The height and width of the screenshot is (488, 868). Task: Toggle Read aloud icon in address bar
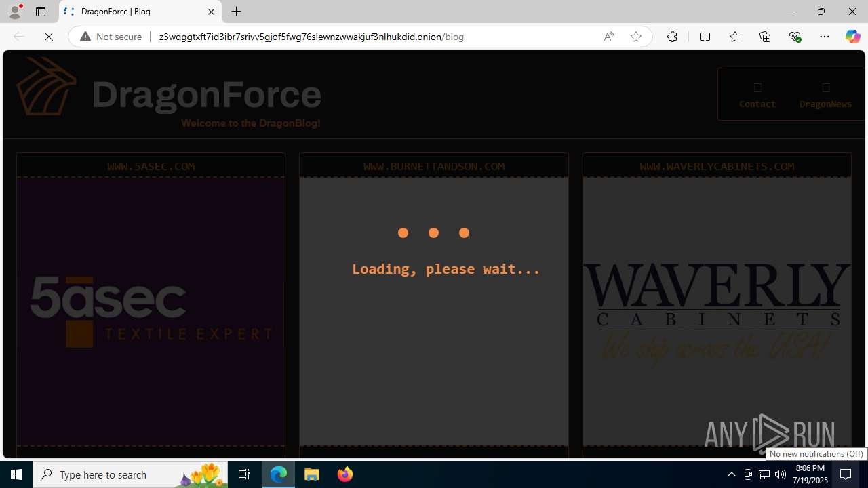pyautogui.click(x=609, y=37)
